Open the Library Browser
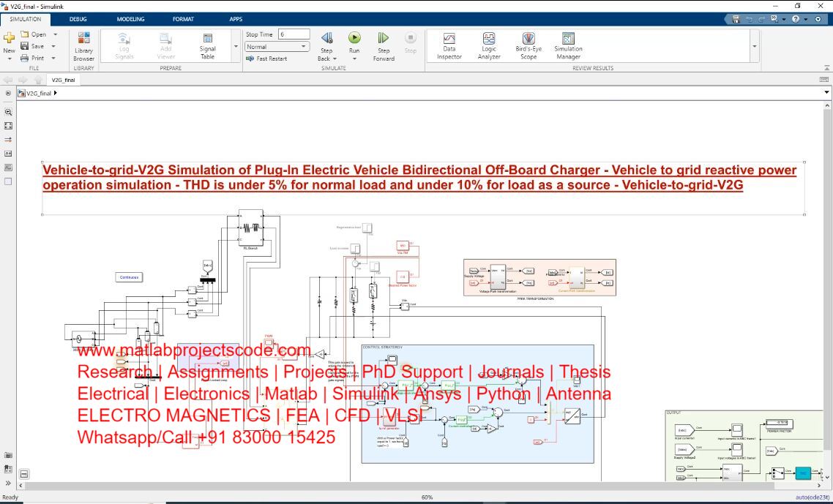Image resolution: width=833 pixels, height=504 pixels. (84, 47)
